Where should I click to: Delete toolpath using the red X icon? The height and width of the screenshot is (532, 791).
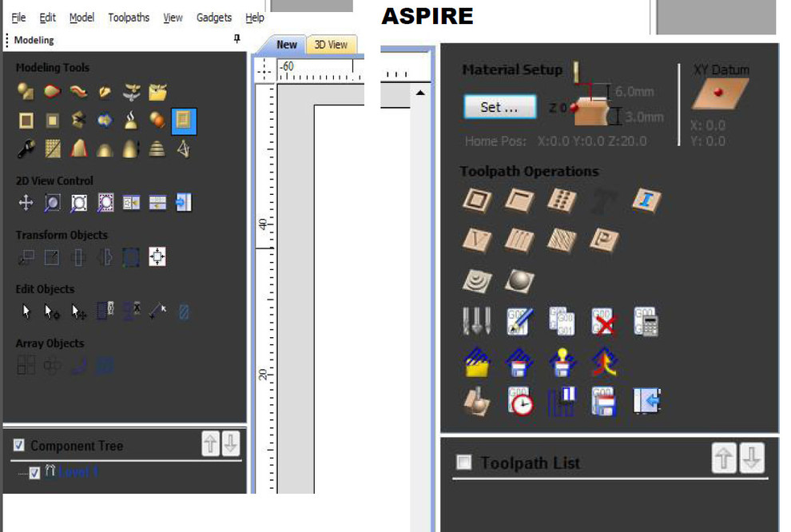[604, 321]
